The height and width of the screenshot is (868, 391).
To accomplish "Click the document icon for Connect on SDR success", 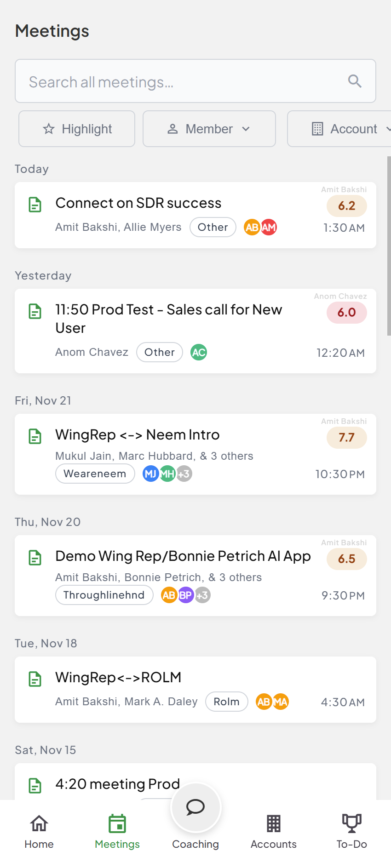I will (35, 205).
